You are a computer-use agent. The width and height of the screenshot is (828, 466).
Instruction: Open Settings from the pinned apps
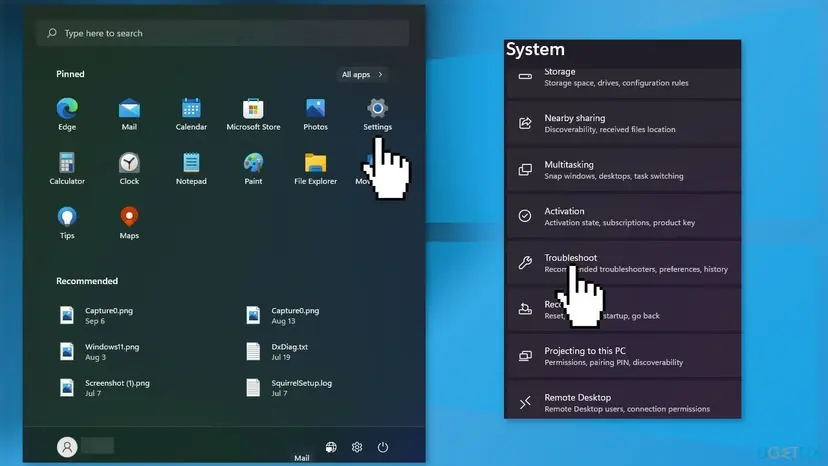tap(378, 114)
